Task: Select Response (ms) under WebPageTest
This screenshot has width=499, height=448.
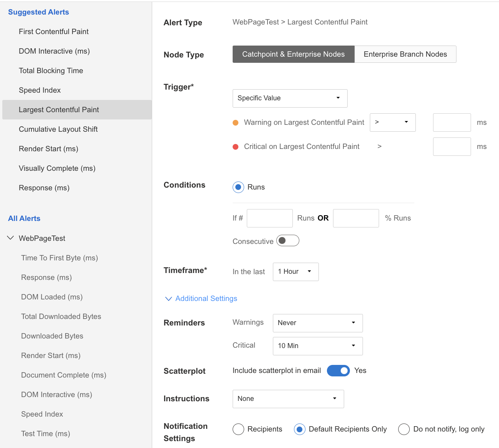Action: [46, 278]
